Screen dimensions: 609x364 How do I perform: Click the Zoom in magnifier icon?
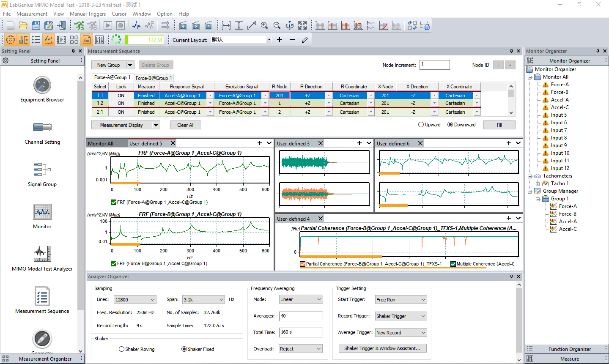[264, 25]
